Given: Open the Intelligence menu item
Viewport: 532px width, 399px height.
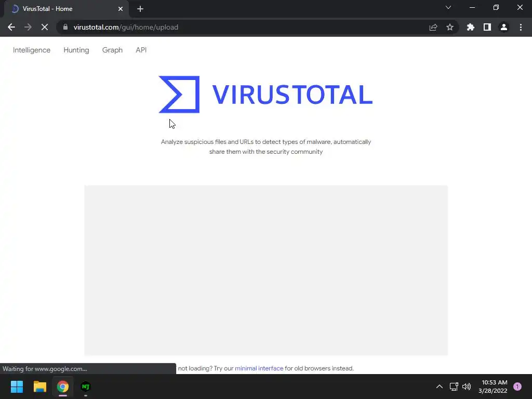Looking at the screenshot, I should [x=32, y=50].
